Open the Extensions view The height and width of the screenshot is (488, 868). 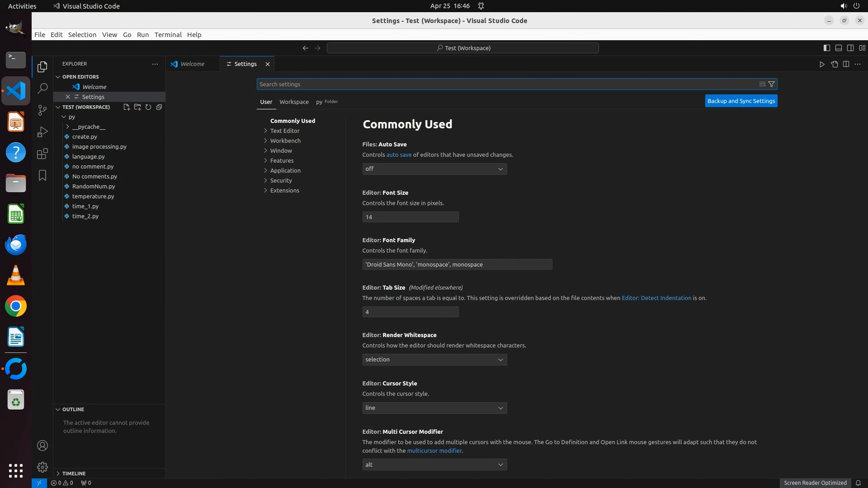[x=42, y=154]
